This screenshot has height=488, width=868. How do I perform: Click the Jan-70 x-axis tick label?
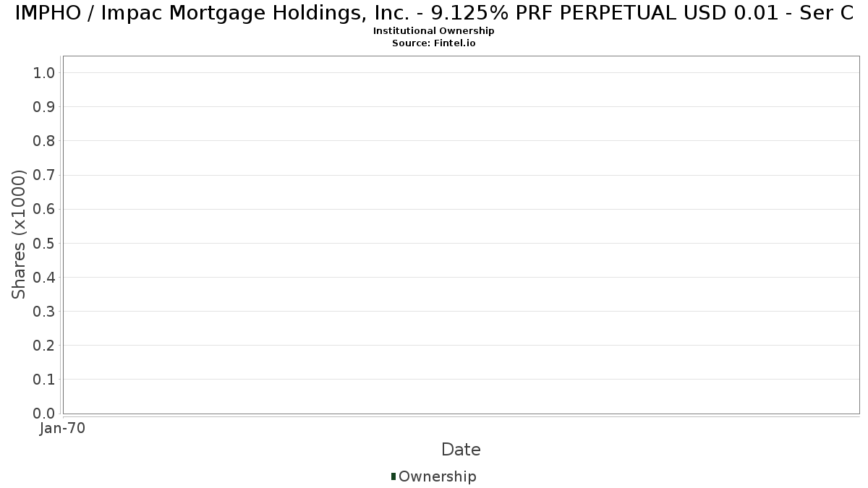pyautogui.click(x=63, y=429)
